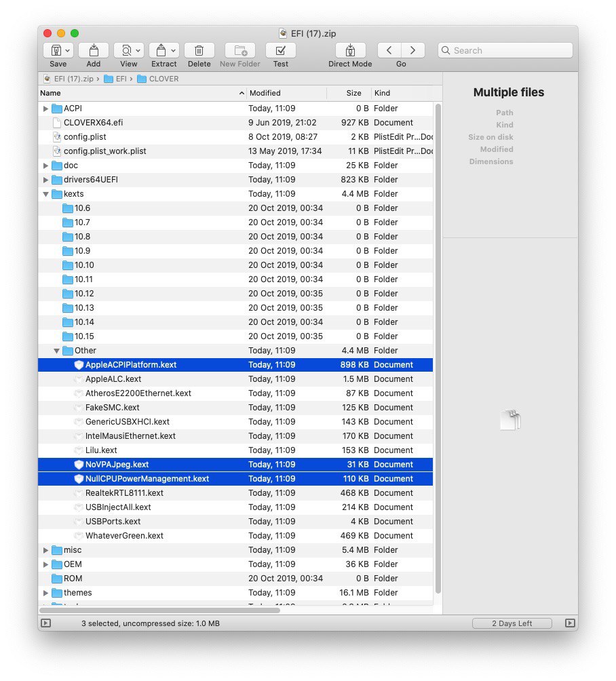Open the View dropdown arrow
The image size is (616, 681).
pyautogui.click(x=138, y=50)
